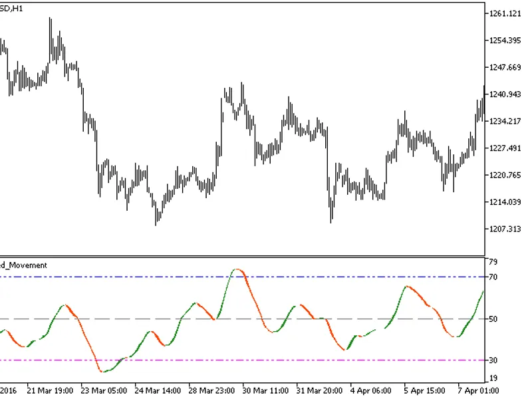Click the 4 Apr 06:00 time label

click(x=371, y=391)
